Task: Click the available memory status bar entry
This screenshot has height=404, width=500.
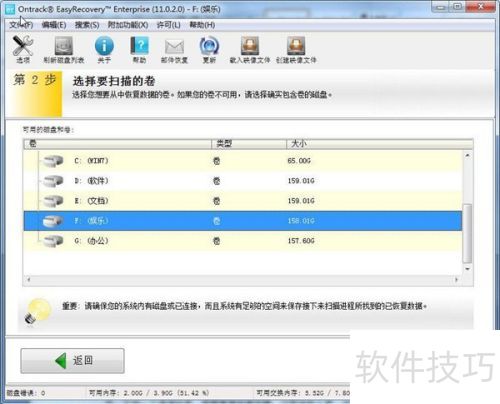Action: (149, 393)
